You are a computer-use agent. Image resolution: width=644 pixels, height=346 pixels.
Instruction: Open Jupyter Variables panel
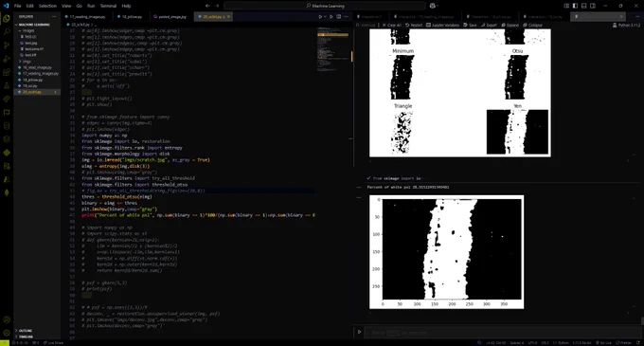[442, 25]
